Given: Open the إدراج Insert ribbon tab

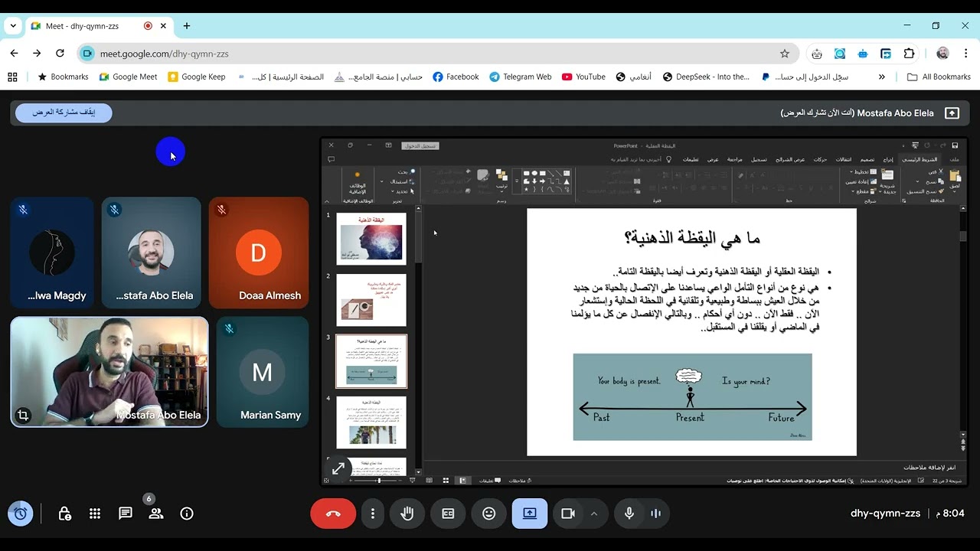Looking at the screenshot, I should [887, 159].
